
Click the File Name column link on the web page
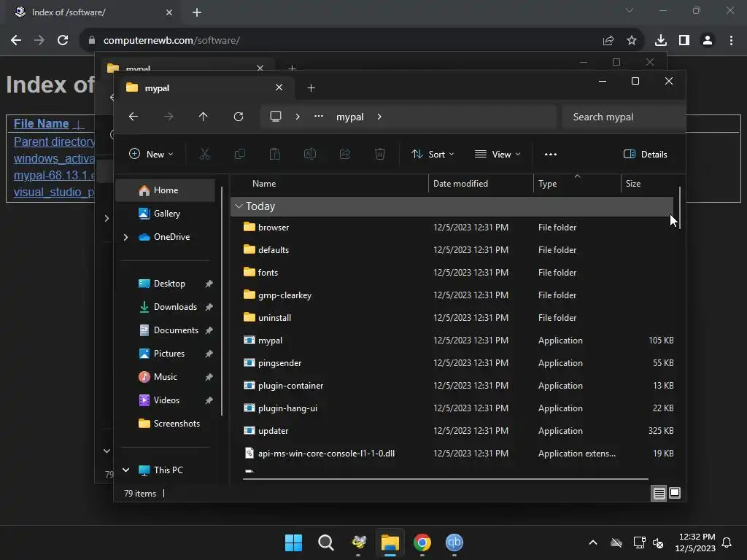pos(41,124)
